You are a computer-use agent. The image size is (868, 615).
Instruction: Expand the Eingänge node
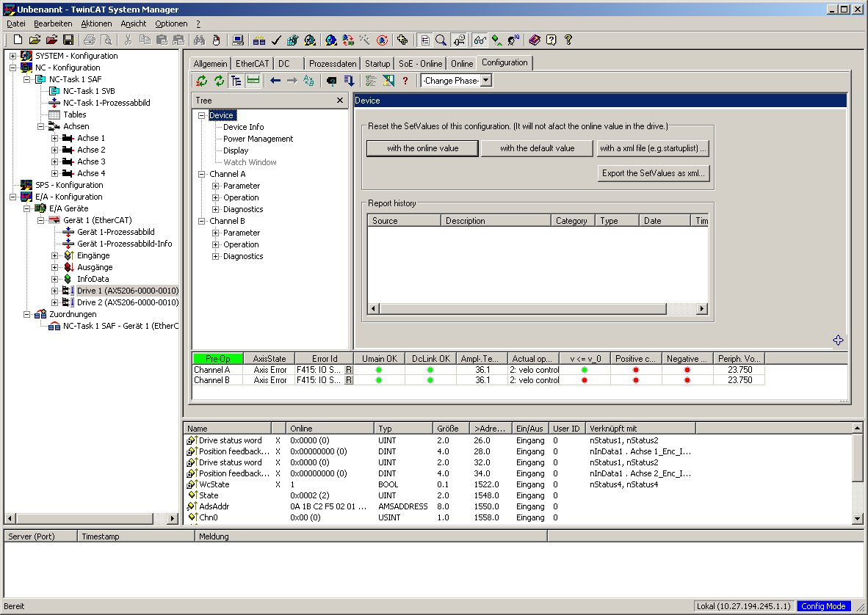click(x=55, y=255)
